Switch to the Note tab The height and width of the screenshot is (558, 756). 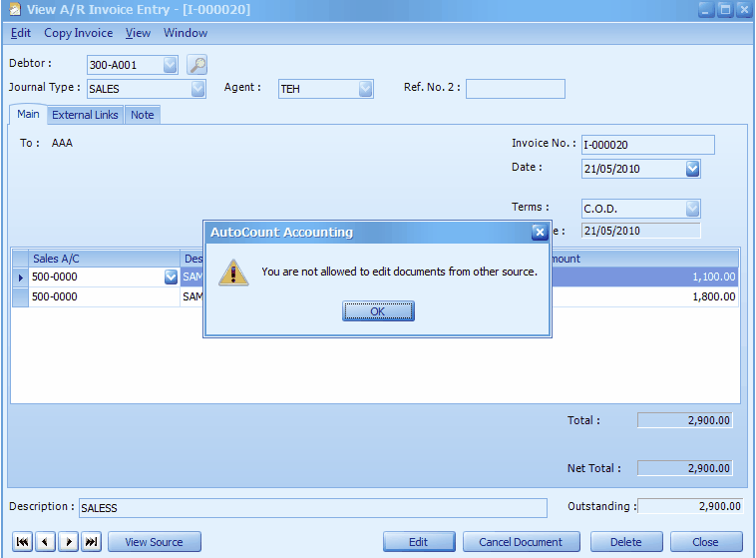tap(143, 115)
